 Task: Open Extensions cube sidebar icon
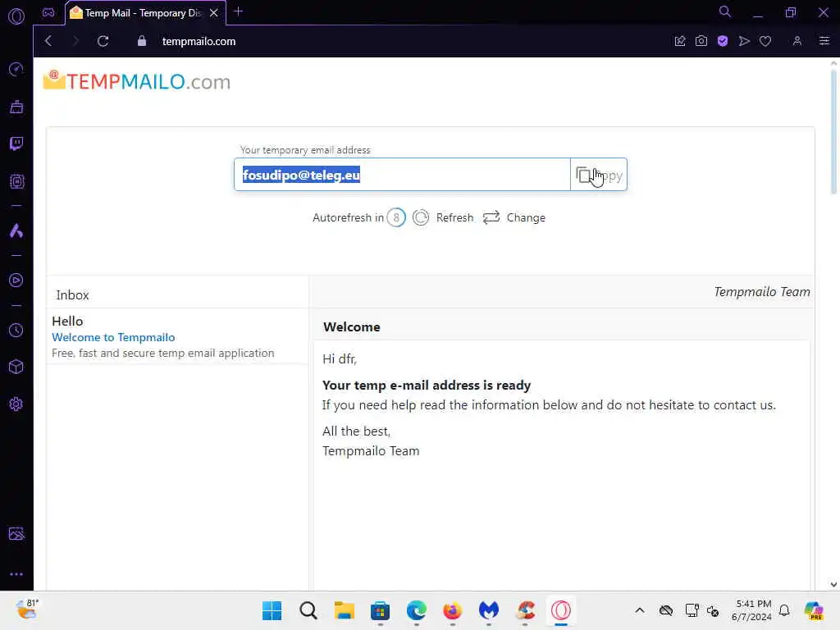tap(16, 367)
